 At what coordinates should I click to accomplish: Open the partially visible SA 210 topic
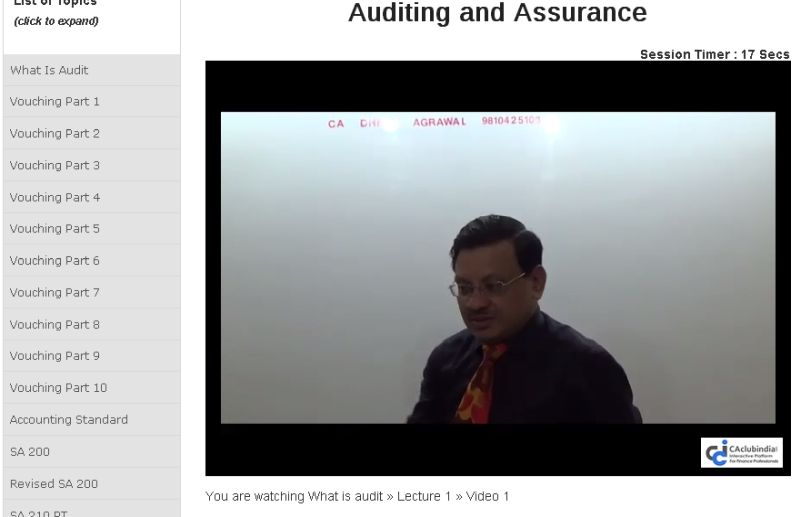(x=92, y=510)
